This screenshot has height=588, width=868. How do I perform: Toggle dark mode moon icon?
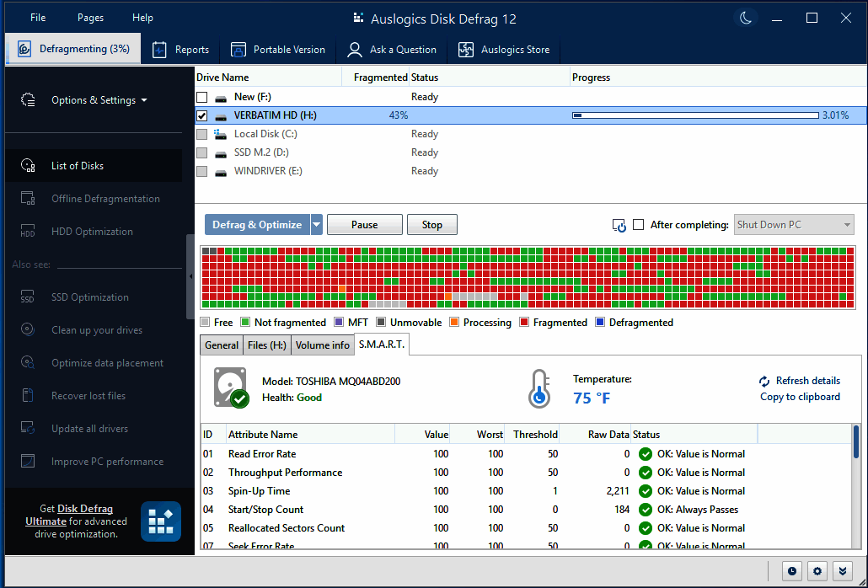coord(747,18)
